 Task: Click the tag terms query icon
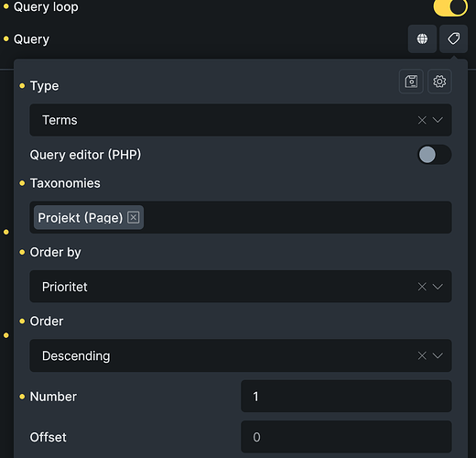click(453, 38)
